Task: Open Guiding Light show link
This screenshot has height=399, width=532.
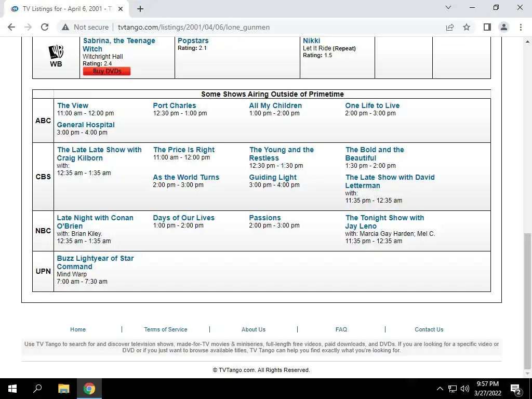Action: click(273, 177)
